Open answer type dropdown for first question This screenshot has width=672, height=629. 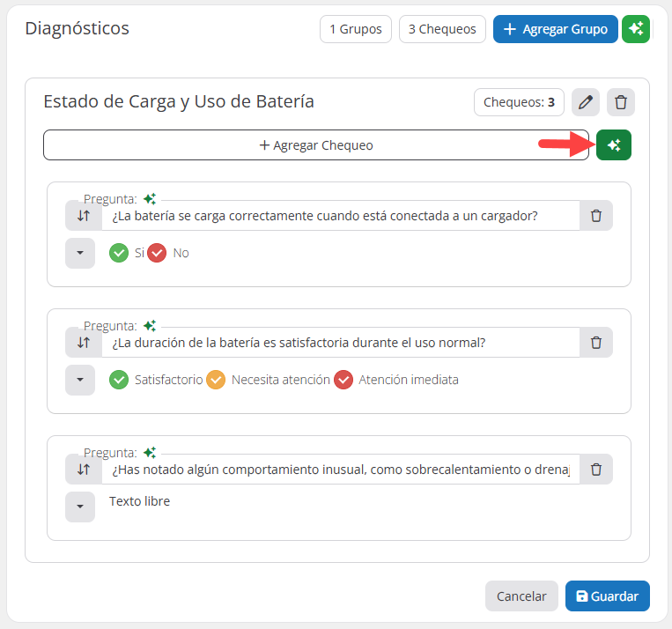point(80,253)
